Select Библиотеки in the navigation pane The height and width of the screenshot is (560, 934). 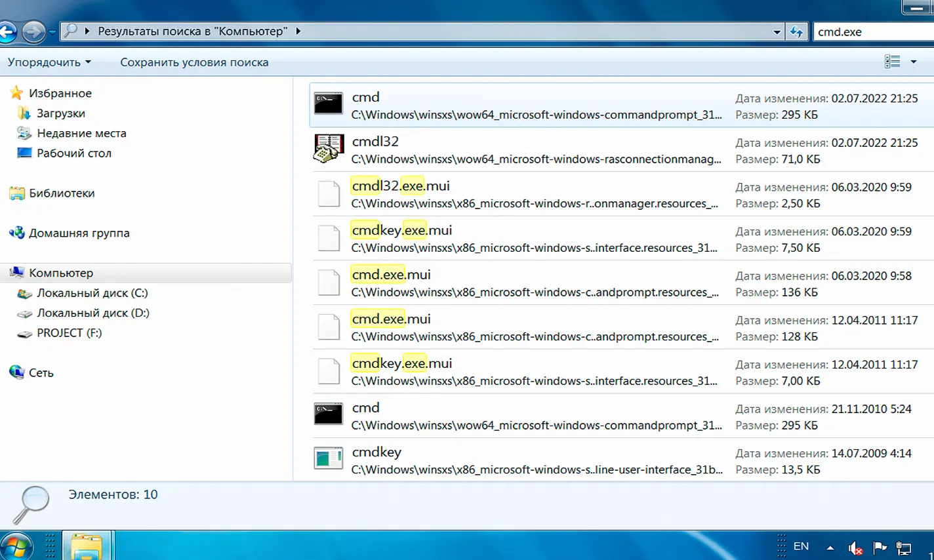point(62,193)
